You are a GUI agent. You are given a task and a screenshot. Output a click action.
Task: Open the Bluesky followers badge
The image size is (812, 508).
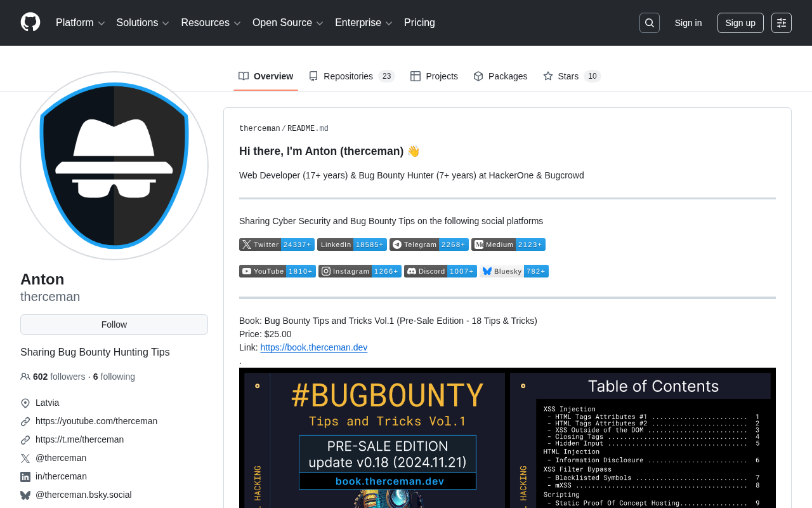514,271
